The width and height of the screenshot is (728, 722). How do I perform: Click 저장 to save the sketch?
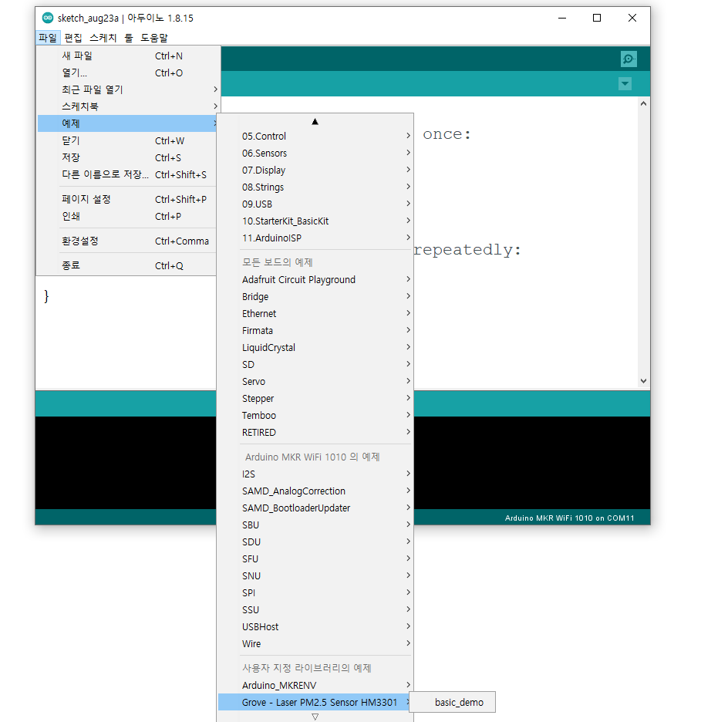click(x=126, y=157)
